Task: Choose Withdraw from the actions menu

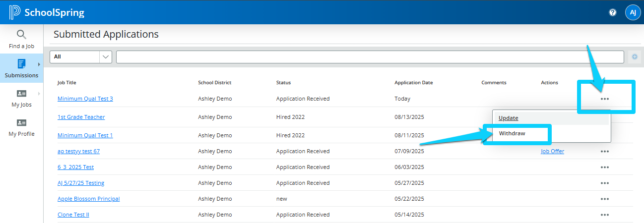Action: click(512, 134)
